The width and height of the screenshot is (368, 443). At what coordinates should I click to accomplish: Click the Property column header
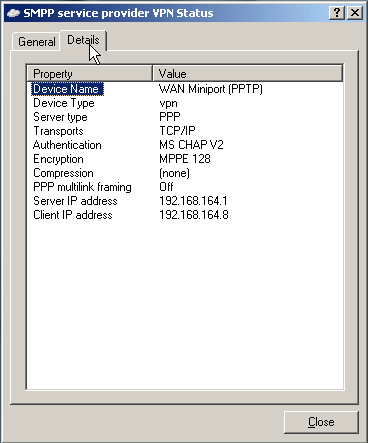(x=89, y=73)
